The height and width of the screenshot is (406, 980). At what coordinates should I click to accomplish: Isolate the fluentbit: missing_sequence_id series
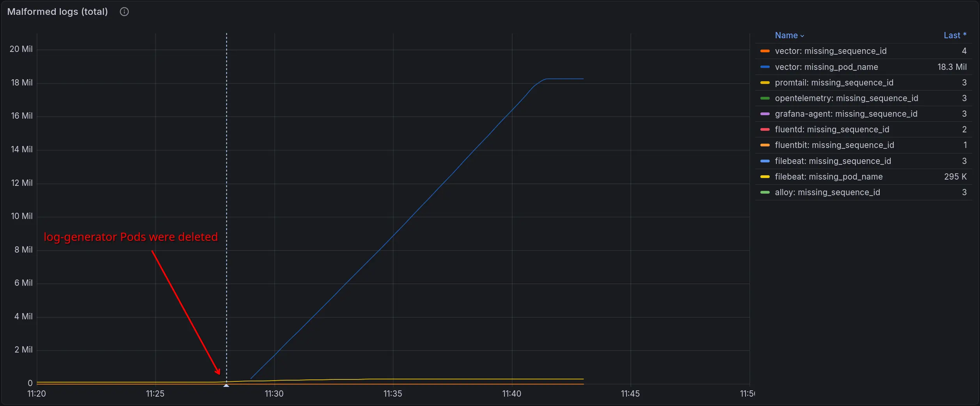pos(834,145)
